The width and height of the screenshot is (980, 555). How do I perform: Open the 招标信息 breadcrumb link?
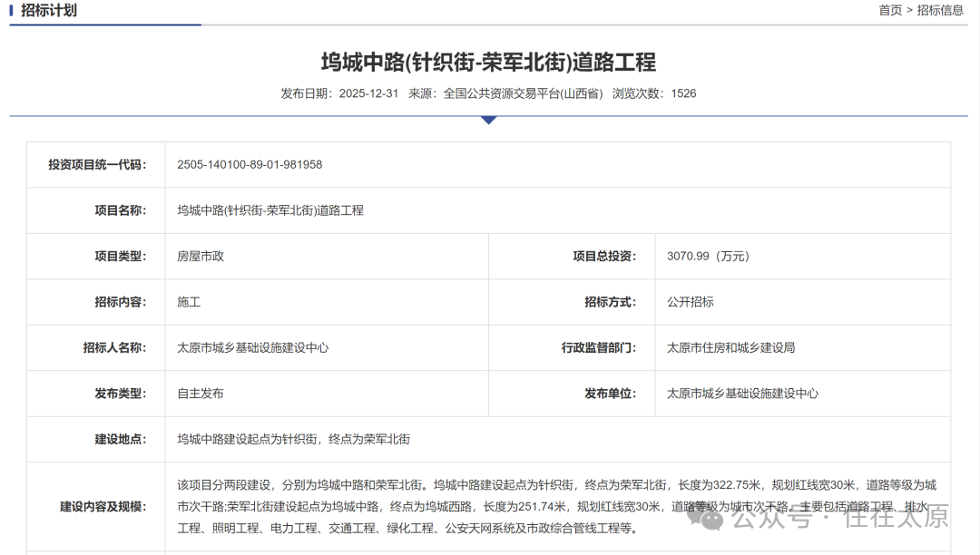(x=941, y=9)
